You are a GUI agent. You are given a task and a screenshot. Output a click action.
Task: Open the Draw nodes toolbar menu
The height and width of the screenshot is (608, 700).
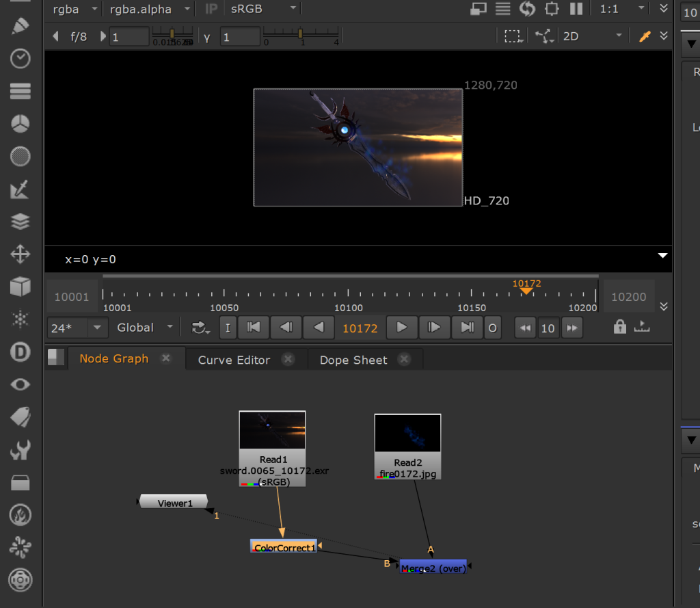pos(21,26)
